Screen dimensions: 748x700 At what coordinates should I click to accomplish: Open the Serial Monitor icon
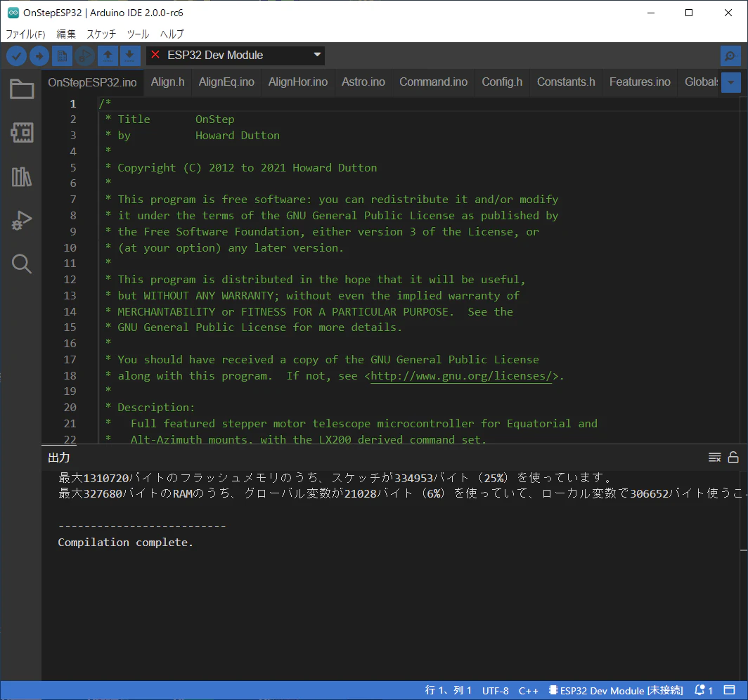(730, 56)
